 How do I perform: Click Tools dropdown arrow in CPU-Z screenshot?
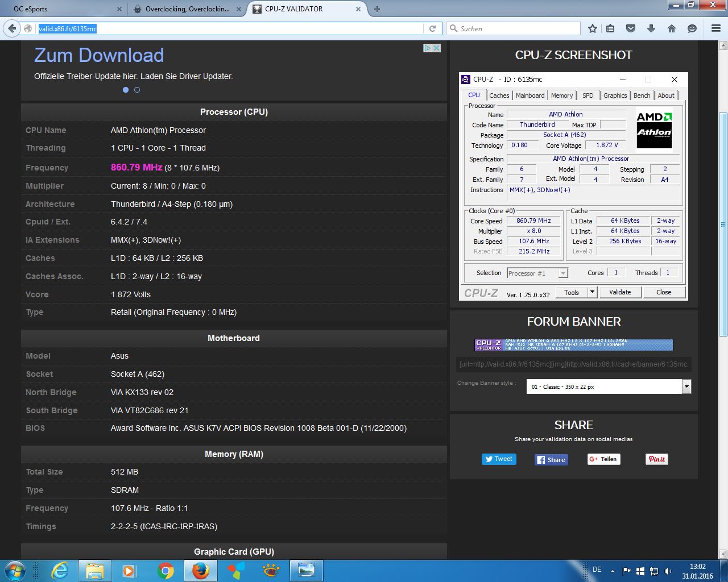click(x=592, y=292)
